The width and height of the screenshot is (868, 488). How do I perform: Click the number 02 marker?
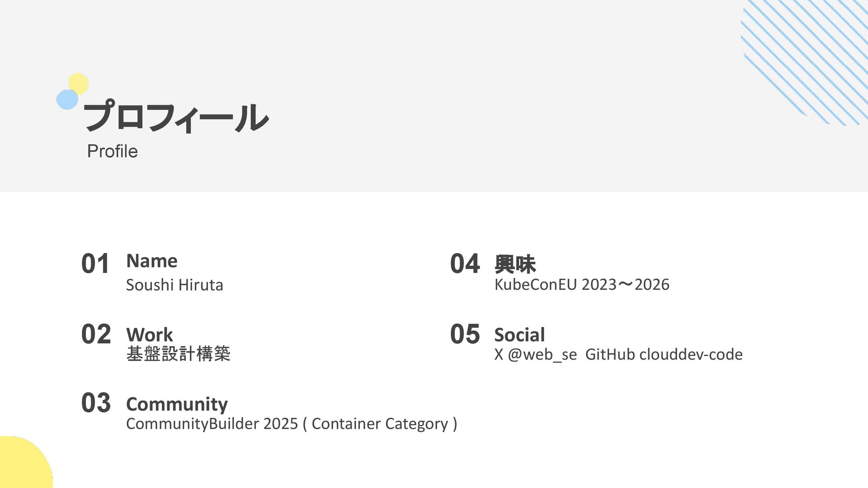96,334
